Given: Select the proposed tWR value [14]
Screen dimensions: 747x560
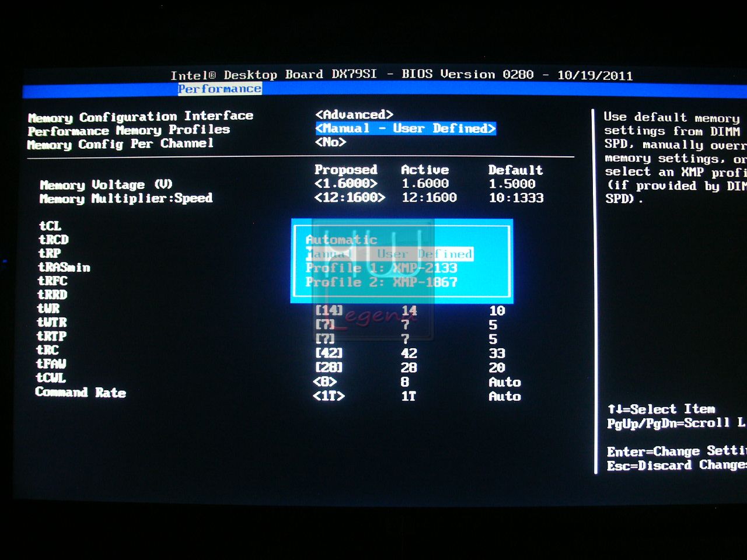Looking at the screenshot, I should click(x=329, y=310).
